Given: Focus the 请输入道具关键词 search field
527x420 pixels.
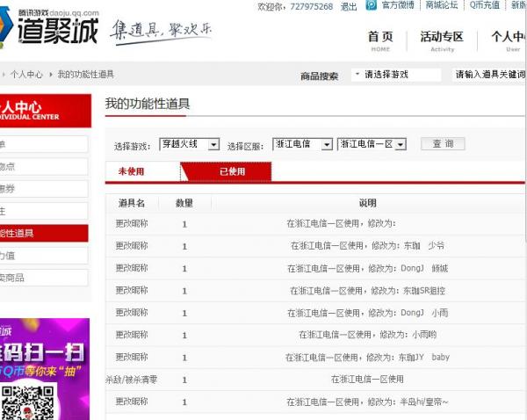Looking at the screenshot, I should 489,75.
